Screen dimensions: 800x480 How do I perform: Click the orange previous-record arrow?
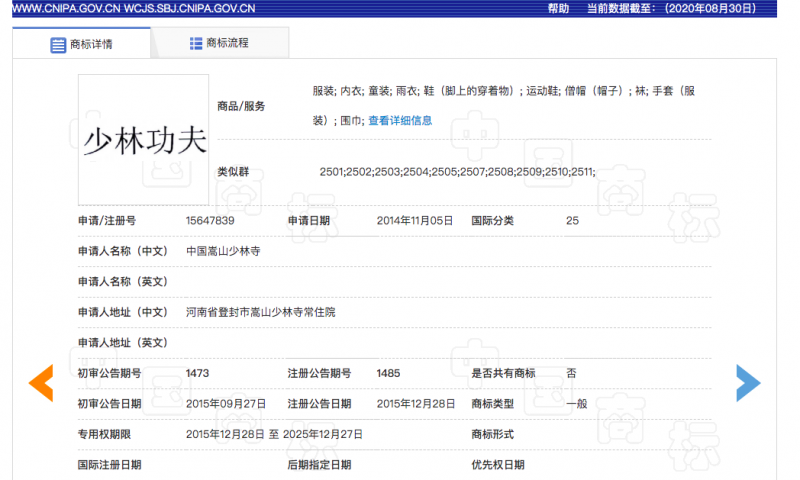click(x=41, y=383)
